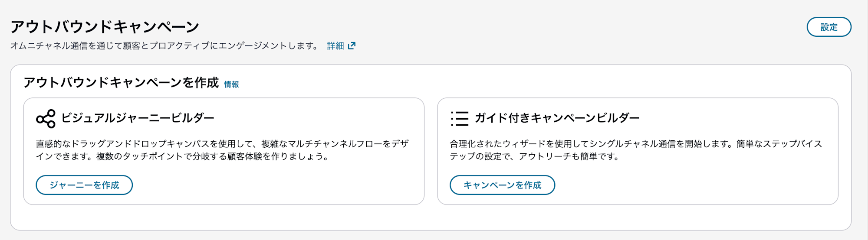The image size is (868, 240).
Task: Open the 情報 info link
Action: [x=231, y=84]
